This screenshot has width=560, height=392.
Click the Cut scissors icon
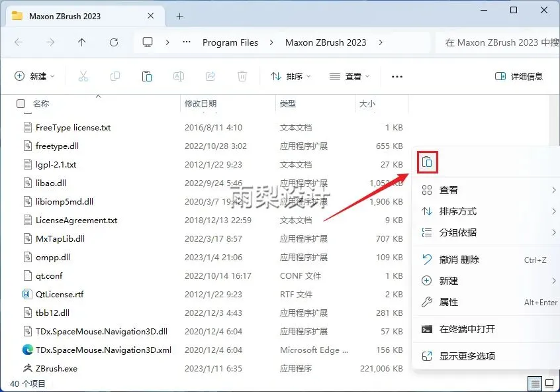(x=83, y=76)
